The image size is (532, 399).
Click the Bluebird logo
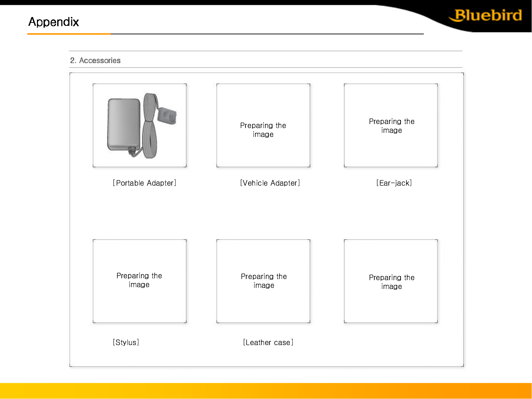click(485, 16)
